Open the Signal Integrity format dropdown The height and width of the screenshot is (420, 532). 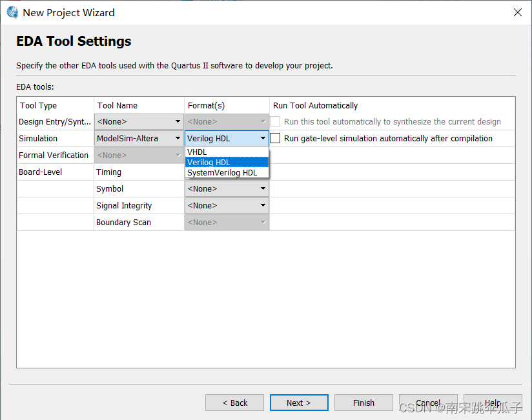tap(227, 205)
